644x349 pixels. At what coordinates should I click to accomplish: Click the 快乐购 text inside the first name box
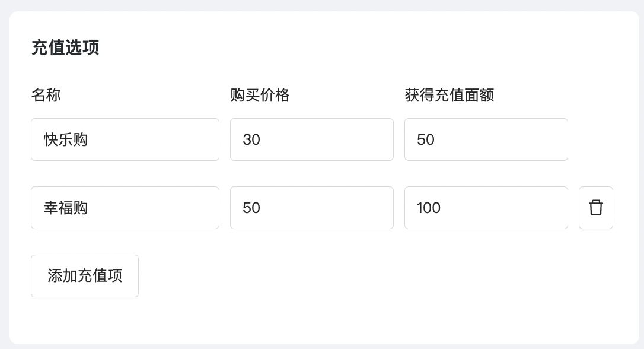tap(66, 139)
